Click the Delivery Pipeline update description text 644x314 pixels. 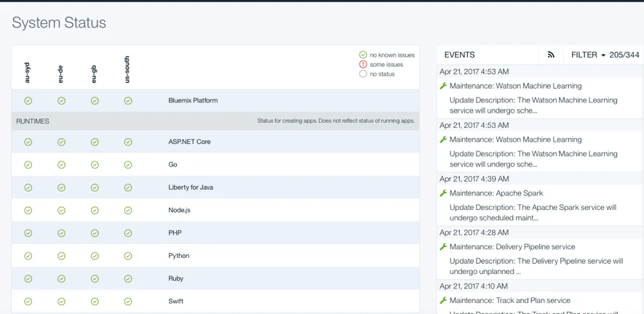536,266
